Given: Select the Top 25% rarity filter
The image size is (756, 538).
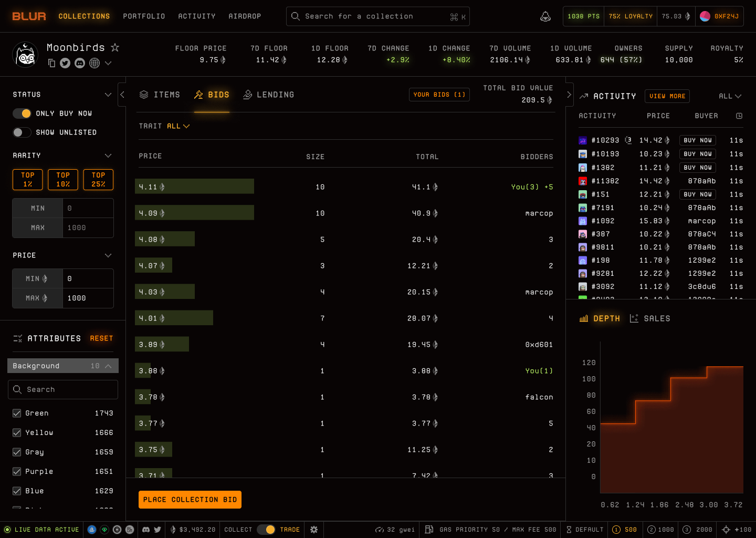Looking at the screenshot, I should pyautogui.click(x=98, y=180).
